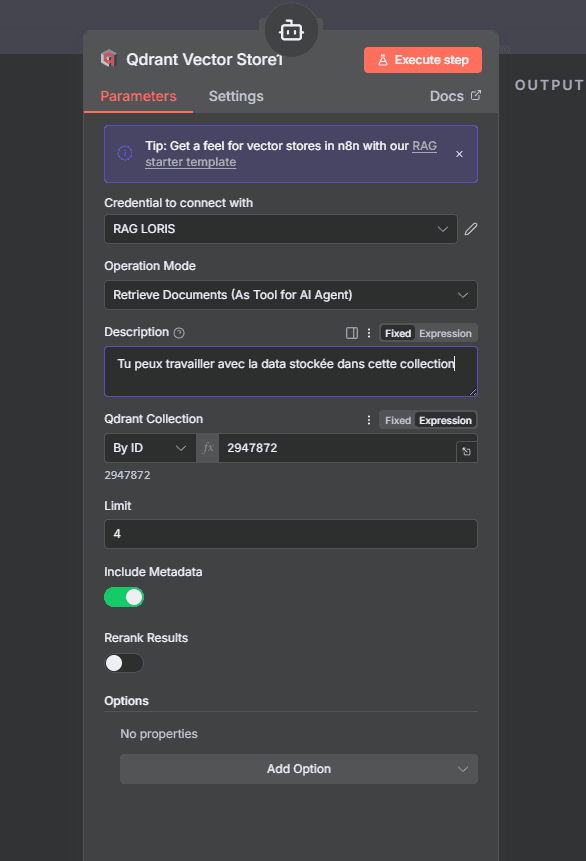
Task: Switch to the Parameters tab
Action: [x=138, y=96]
